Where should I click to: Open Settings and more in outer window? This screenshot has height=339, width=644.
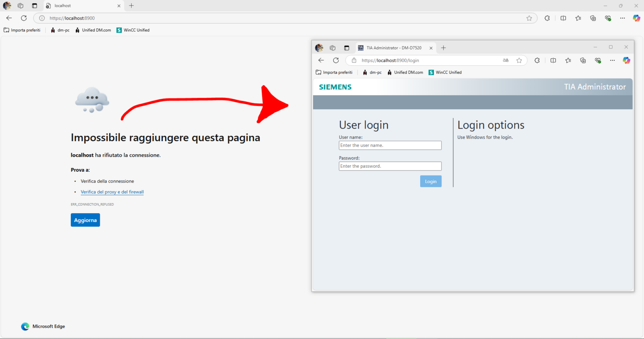coord(623,18)
